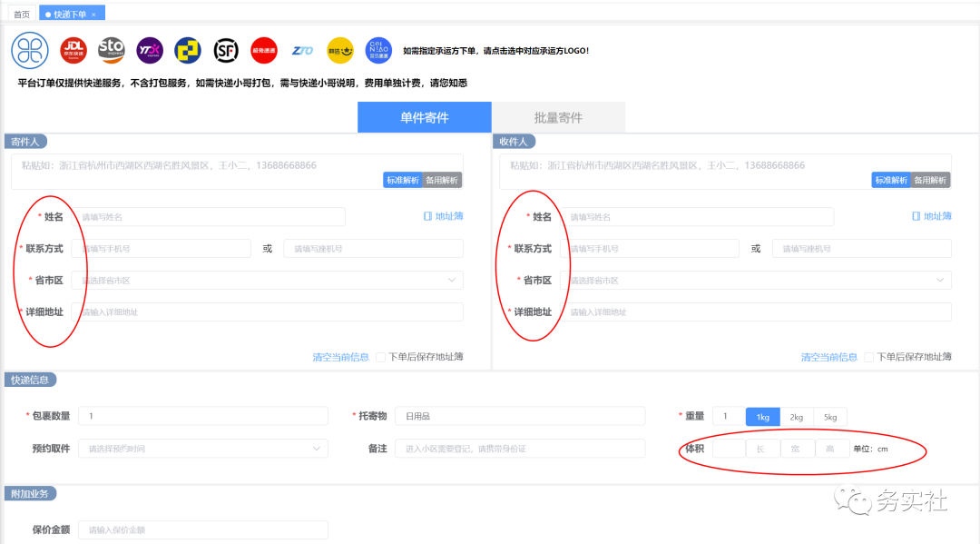
Task: Select the yellow 韵达 carrier logo
Action: [340, 50]
